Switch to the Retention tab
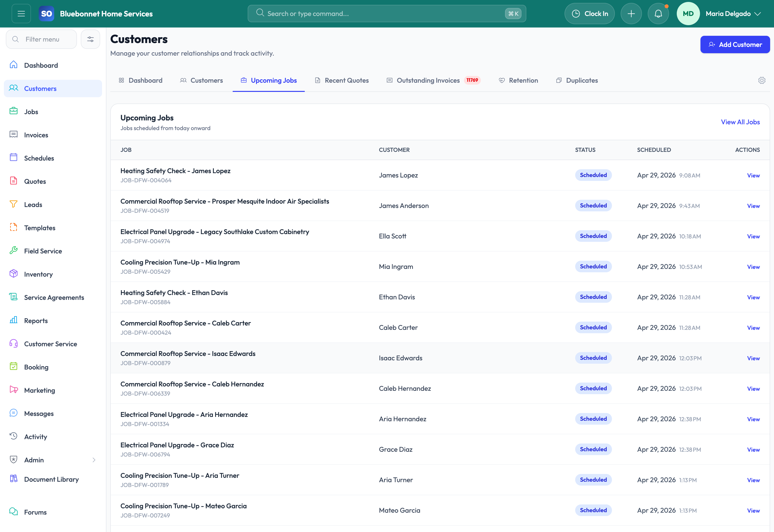 (x=518, y=80)
